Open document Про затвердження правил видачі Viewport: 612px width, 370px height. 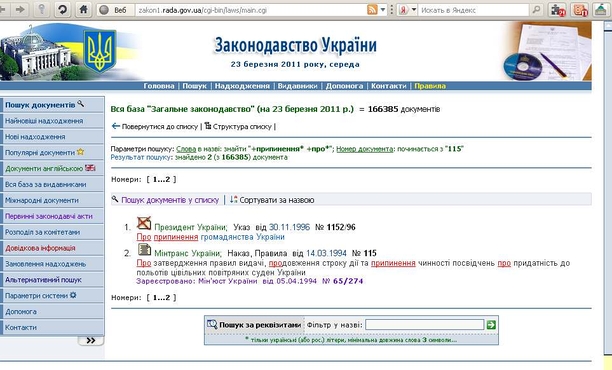coord(353,268)
